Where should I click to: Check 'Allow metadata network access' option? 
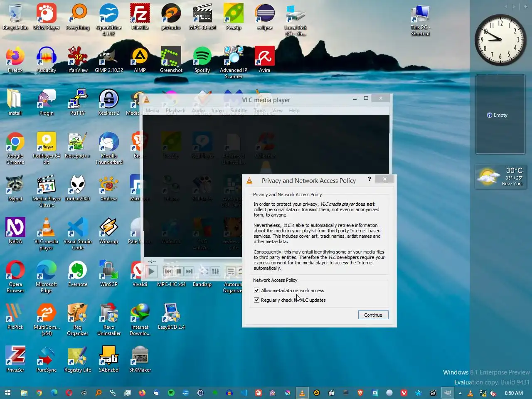point(256,291)
